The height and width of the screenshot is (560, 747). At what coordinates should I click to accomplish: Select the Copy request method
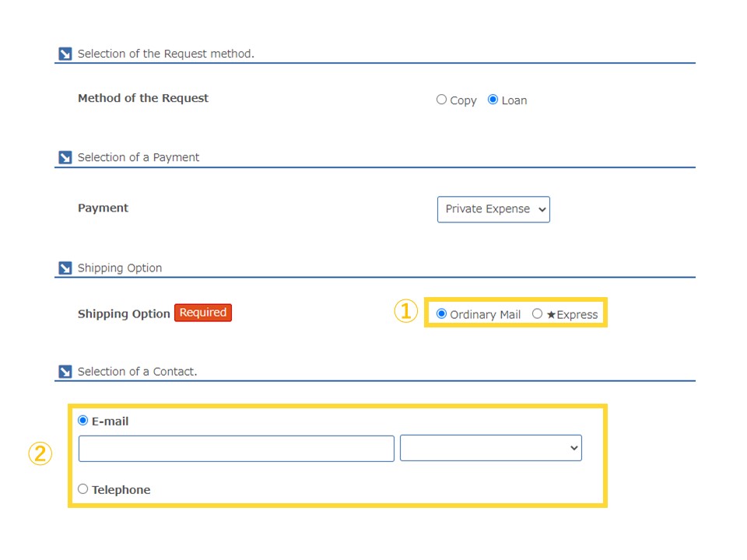[x=442, y=100]
